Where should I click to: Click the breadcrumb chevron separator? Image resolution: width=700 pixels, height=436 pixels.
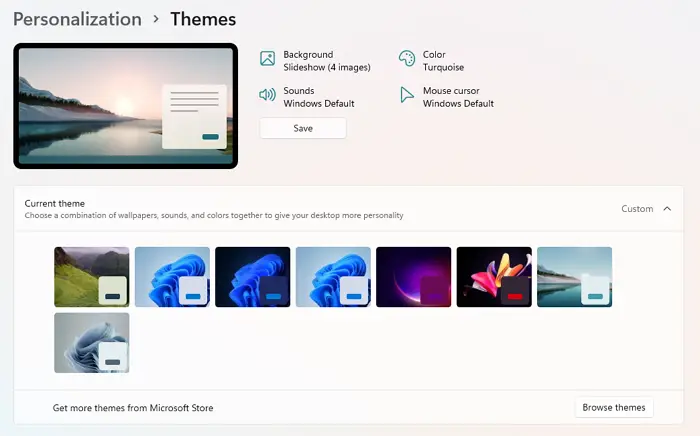pos(156,19)
